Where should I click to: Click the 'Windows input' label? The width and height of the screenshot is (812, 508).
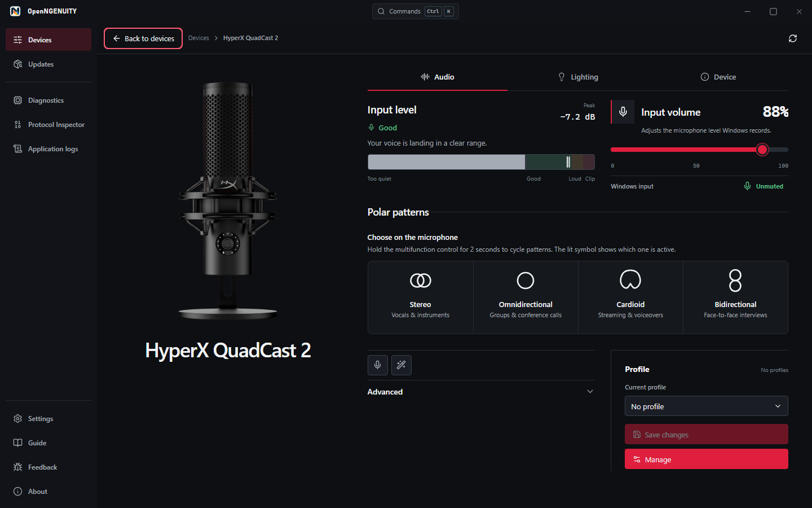[x=632, y=186]
